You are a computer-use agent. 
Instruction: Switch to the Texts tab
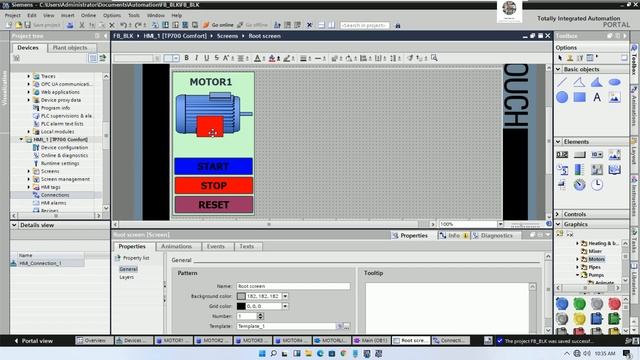click(x=247, y=246)
